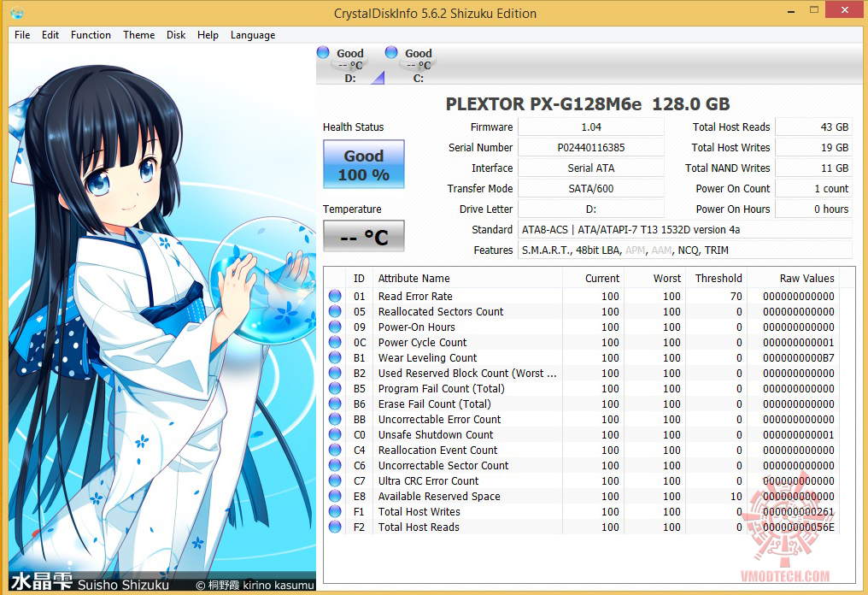
Task: Click the Total Host Writes row status orb
Action: 335,511
